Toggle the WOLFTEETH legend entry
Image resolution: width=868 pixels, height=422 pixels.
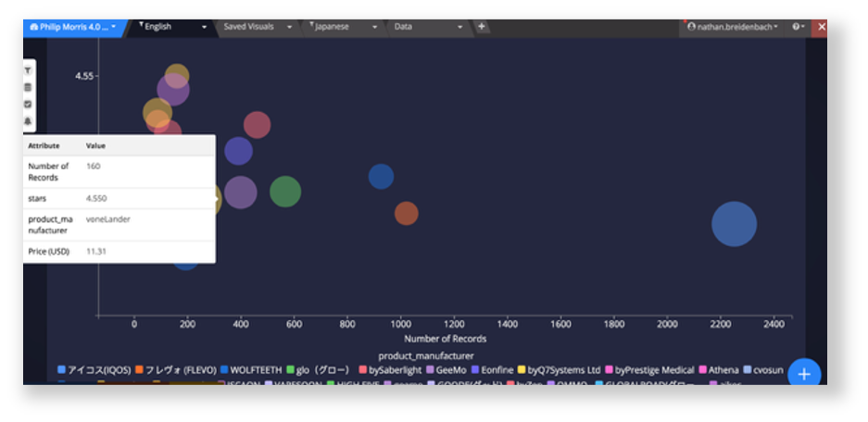[x=251, y=370]
